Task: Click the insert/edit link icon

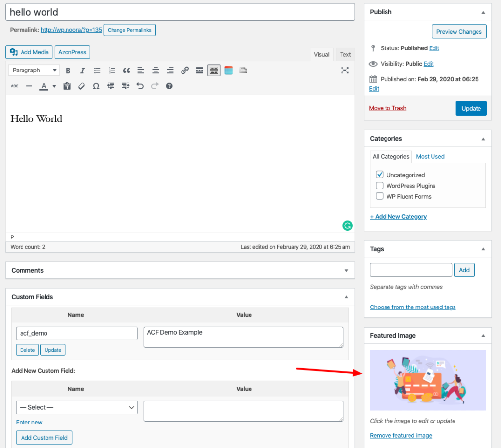Action: pos(184,71)
